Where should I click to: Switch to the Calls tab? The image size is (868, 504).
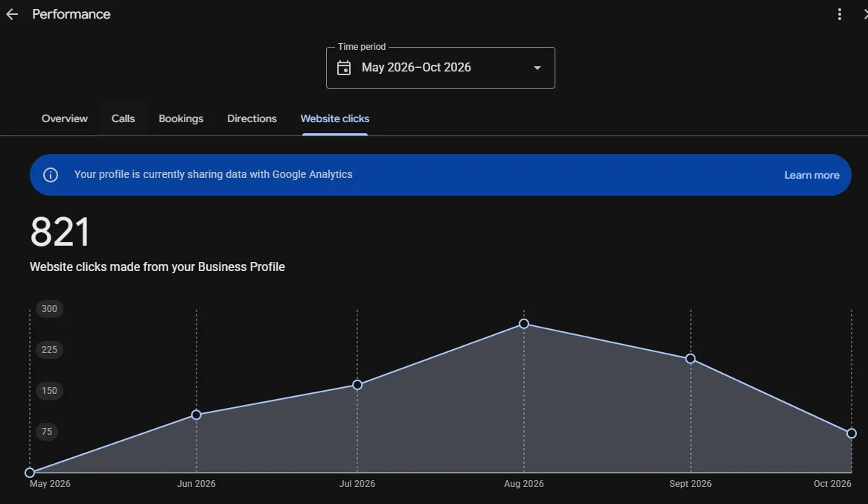coord(123,118)
